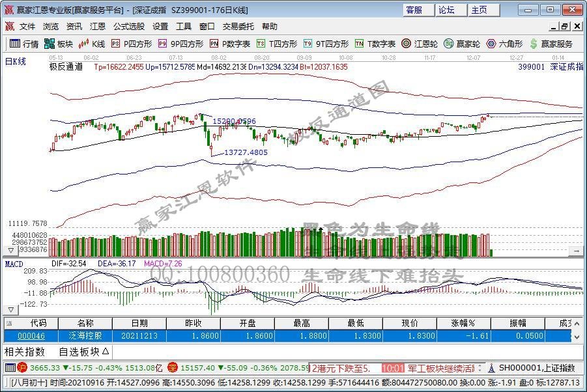
Task: Collapse the MACD panel with triangle arrow
Action: [10, 310]
